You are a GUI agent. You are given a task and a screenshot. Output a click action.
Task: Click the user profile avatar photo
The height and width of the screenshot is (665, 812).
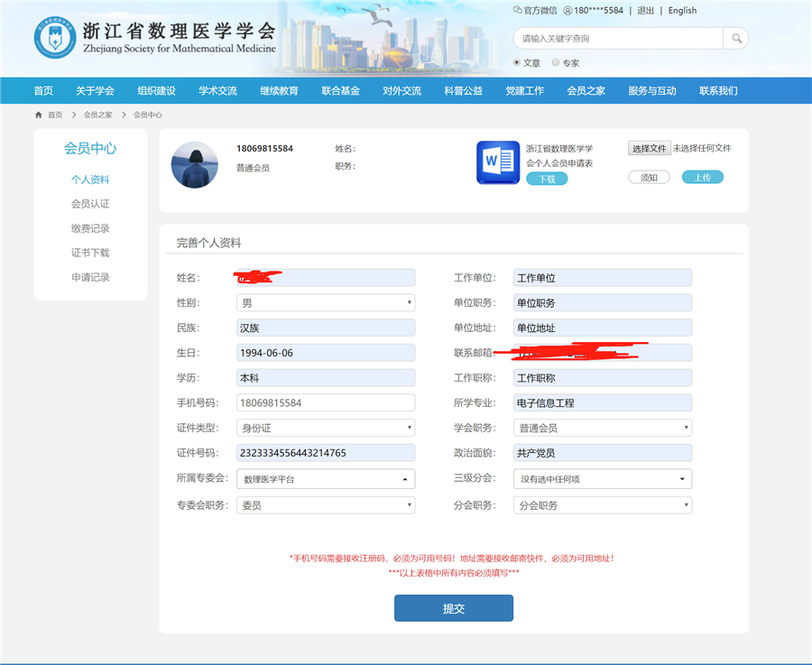click(195, 164)
